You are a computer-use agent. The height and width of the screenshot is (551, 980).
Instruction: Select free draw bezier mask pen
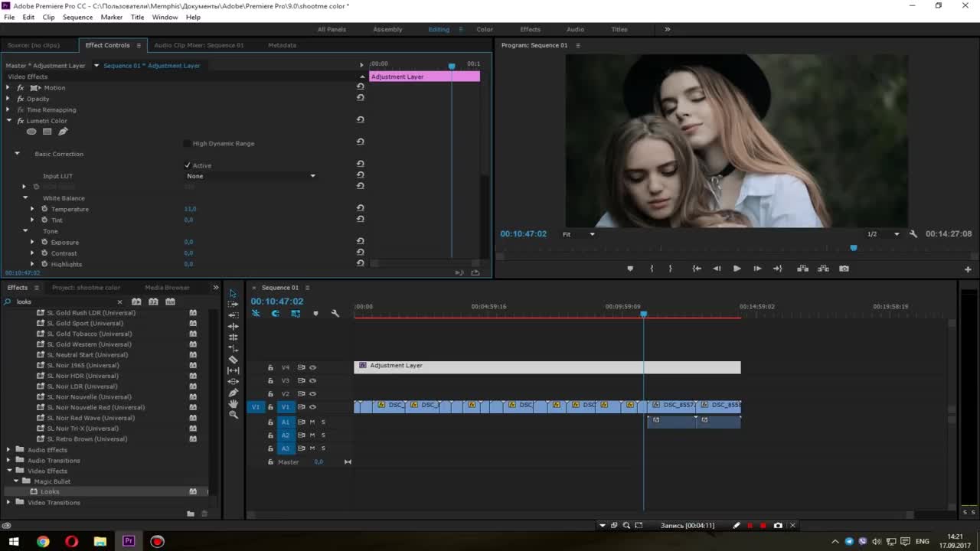point(63,132)
